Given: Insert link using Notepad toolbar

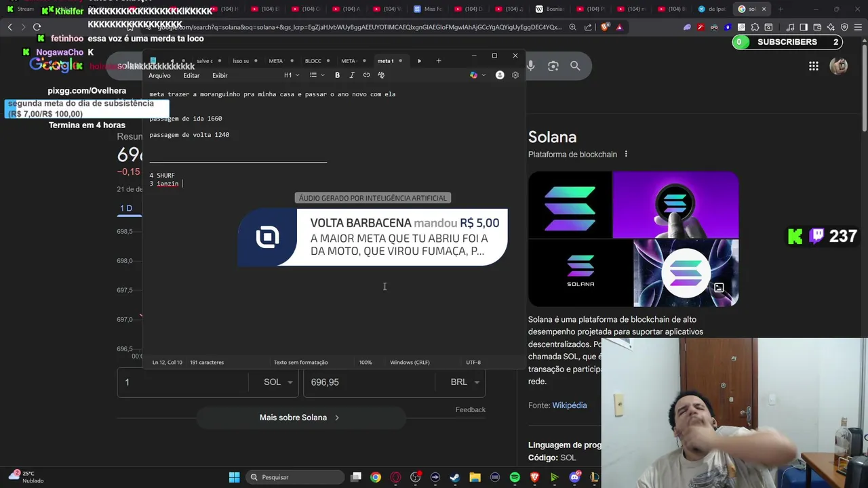Looking at the screenshot, I should [x=366, y=75].
